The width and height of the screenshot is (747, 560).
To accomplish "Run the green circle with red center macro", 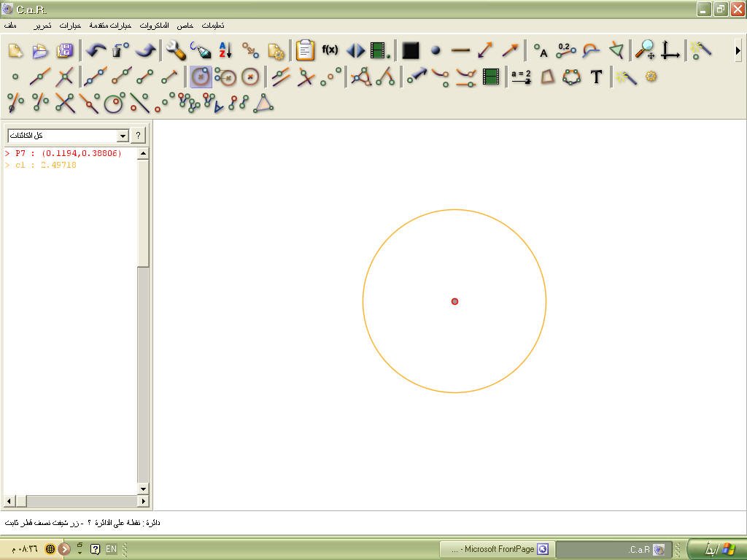I will (114, 103).
